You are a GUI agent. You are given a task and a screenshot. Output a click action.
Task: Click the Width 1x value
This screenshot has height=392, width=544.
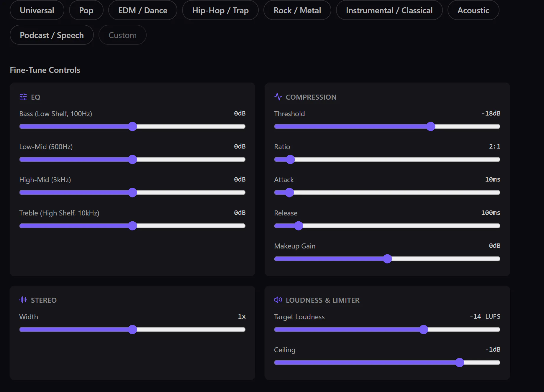[x=242, y=317]
